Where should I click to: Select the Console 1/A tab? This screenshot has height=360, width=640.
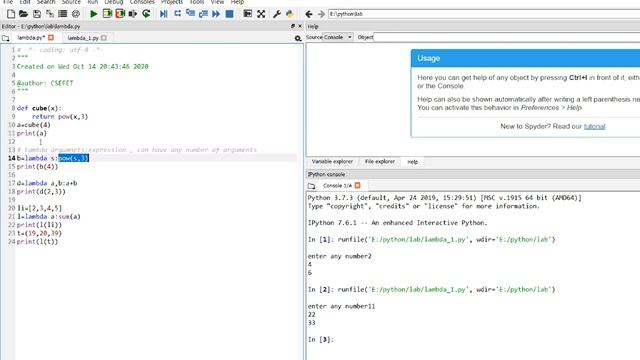coord(337,186)
